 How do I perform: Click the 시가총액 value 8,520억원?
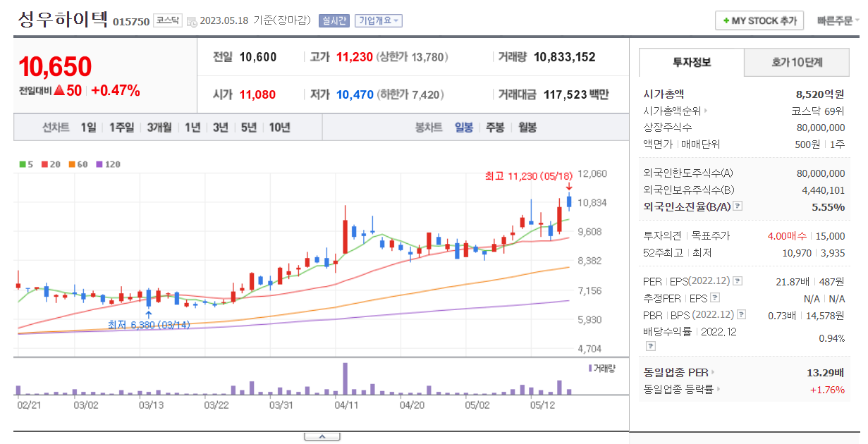pos(820,94)
